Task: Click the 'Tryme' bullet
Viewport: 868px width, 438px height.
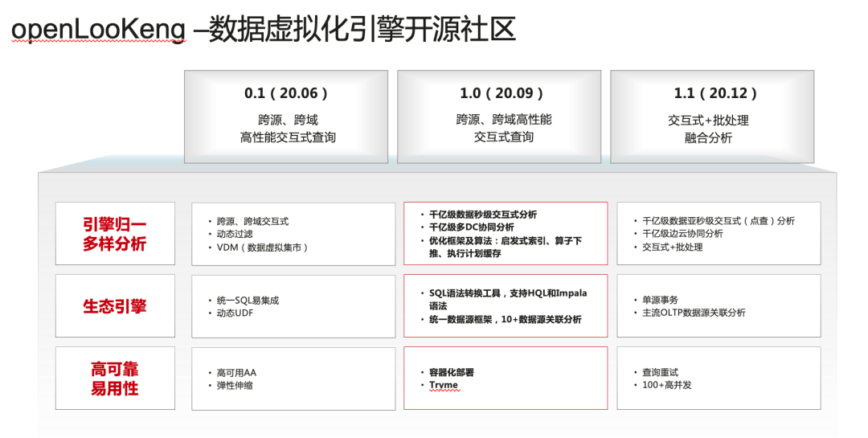Action: coord(444,385)
